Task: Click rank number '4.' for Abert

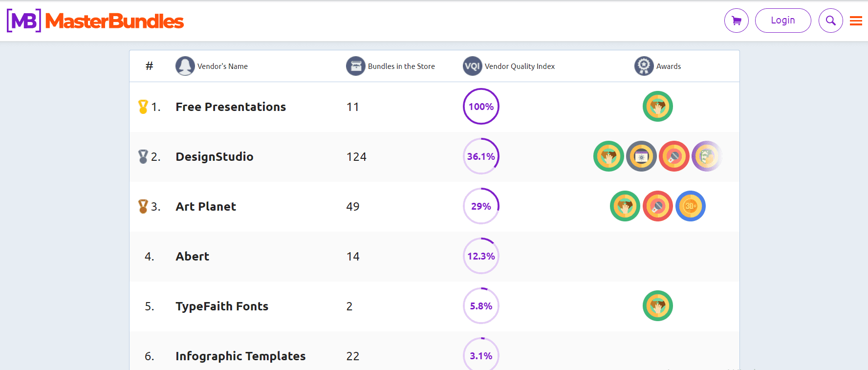Action: point(150,256)
